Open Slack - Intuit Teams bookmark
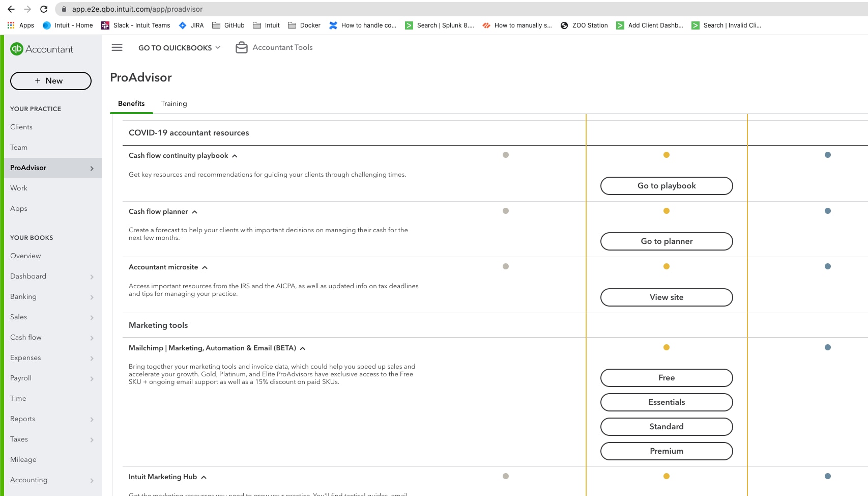Viewport: 868px width, 496px height. 136,25
